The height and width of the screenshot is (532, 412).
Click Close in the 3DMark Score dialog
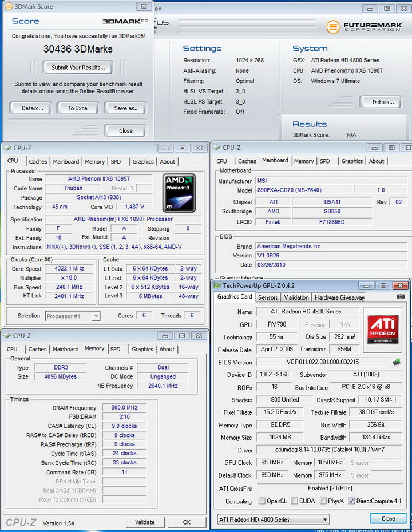(x=125, y=130)
